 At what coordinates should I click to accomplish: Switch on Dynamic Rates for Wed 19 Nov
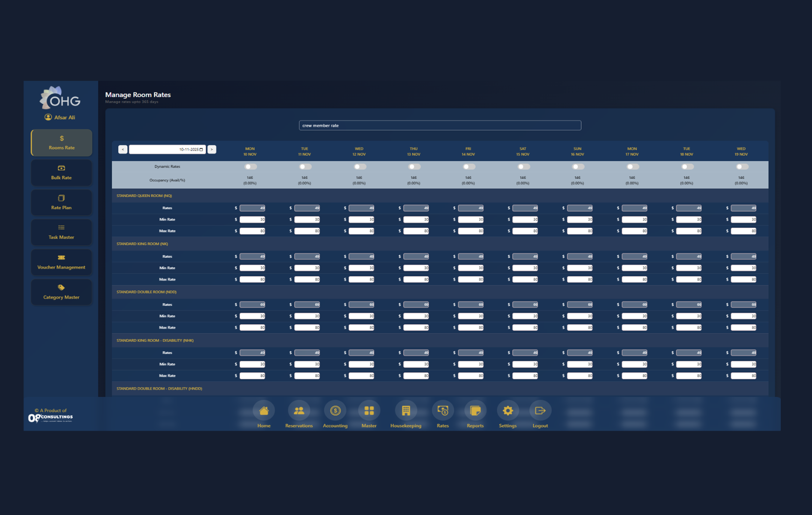(x=741, y=167)
